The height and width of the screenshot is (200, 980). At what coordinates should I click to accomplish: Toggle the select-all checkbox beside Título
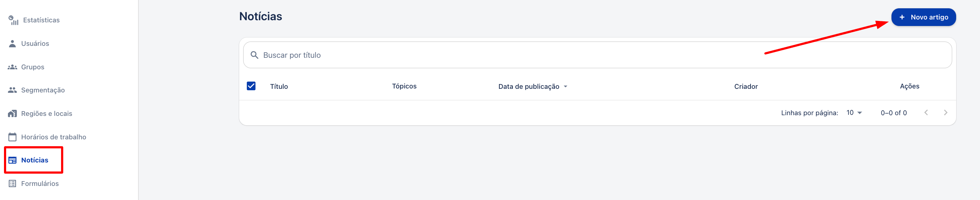pyautogui.click(x=251, y=86)
